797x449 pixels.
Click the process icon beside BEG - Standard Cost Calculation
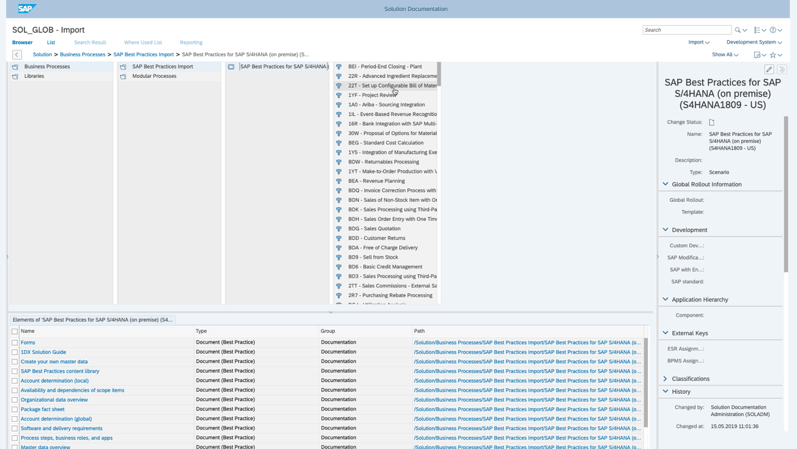[339, 143]
